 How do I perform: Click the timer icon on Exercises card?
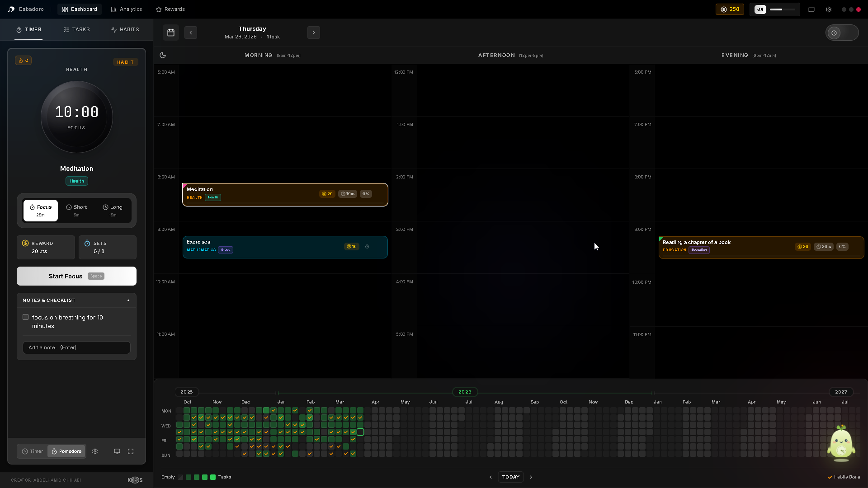tap(367, 247)
